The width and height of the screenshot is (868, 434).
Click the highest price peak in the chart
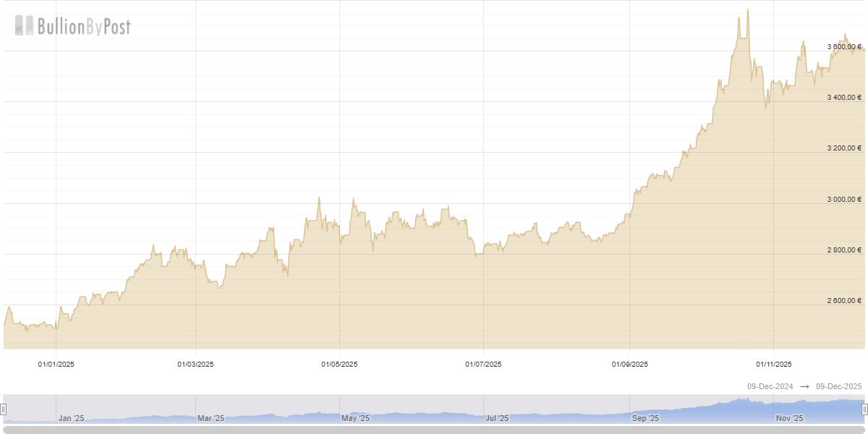[747, 10]
